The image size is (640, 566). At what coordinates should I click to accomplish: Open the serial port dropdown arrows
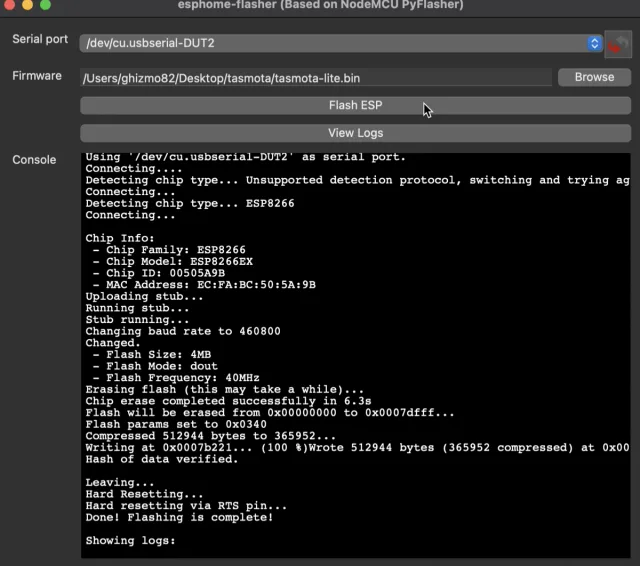tap(594, 43)
